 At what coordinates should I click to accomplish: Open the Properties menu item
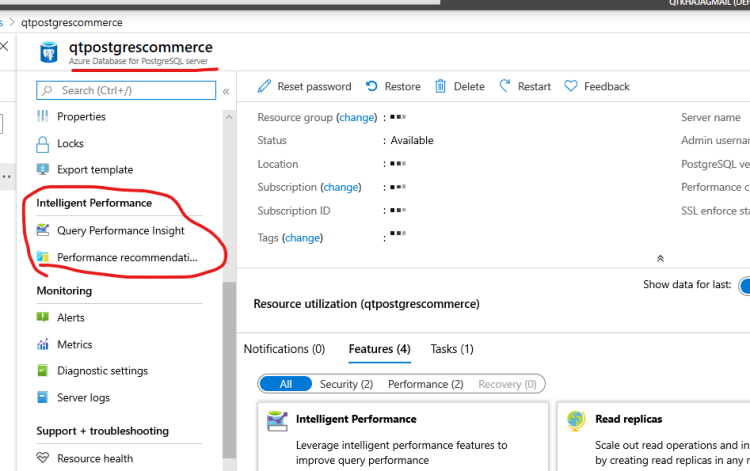click(81, 116)
